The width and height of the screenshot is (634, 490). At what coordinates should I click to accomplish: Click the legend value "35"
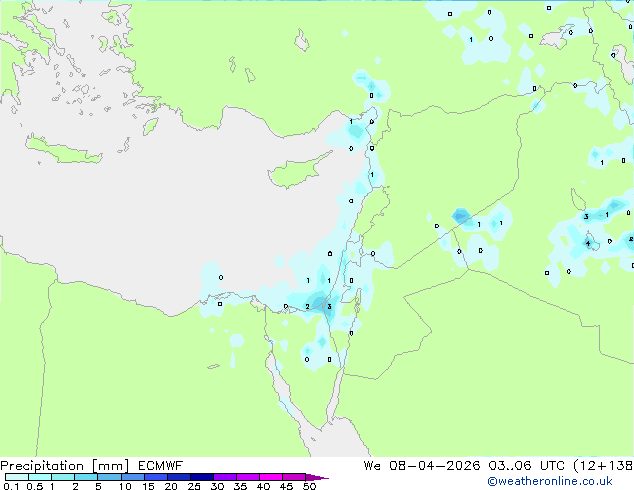240,486
